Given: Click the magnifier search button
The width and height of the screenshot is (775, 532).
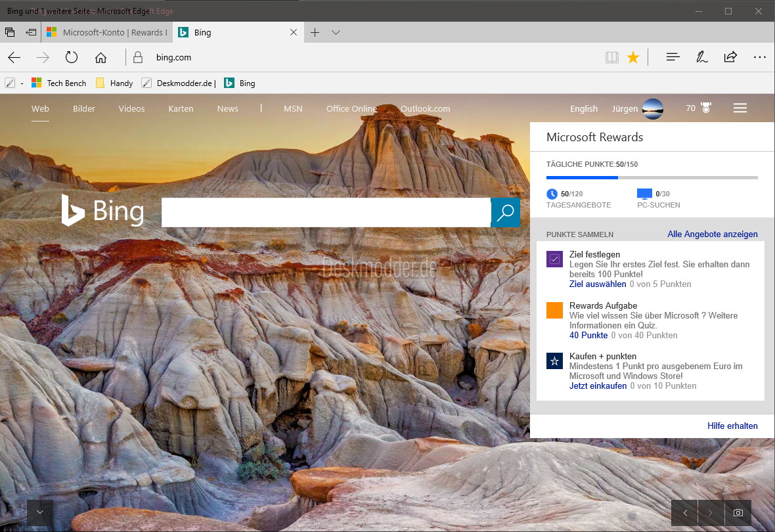Looking at the screenshot, I should coord(505,213).
